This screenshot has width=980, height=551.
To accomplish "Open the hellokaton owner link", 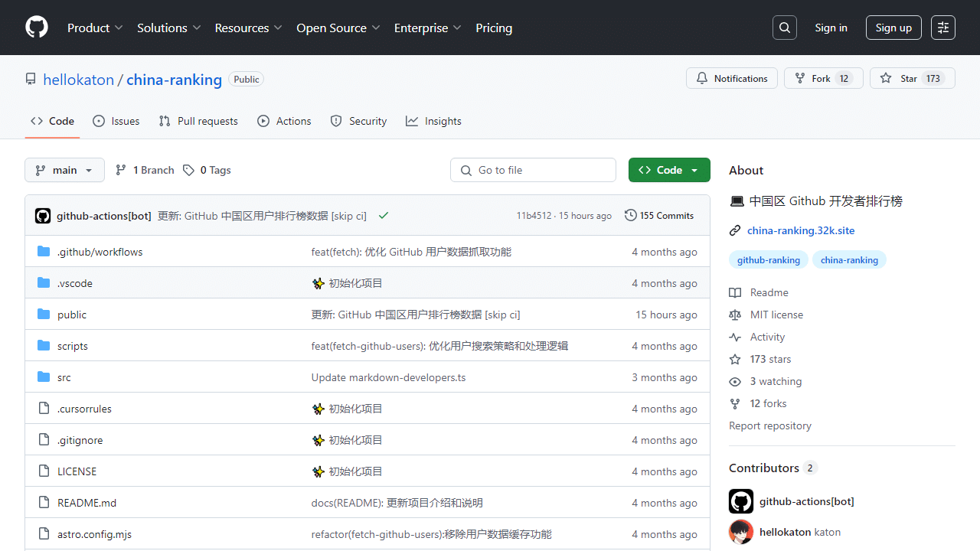I will click(x=79, y=80).
